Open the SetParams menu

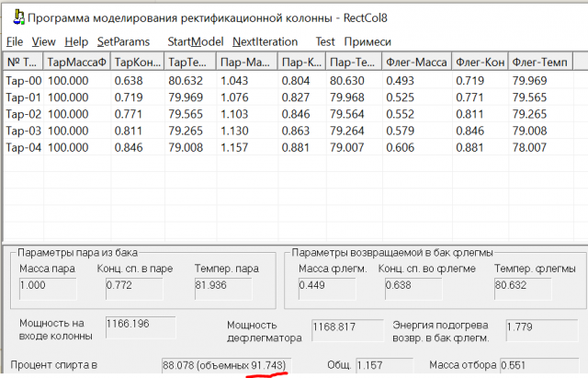[123, 41]
